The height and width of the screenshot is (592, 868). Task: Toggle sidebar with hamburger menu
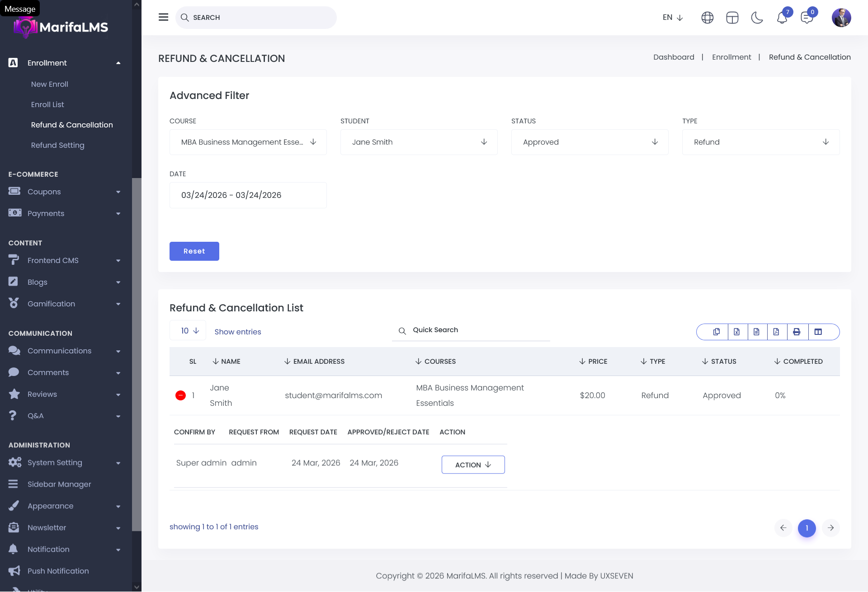coord(163,17)
